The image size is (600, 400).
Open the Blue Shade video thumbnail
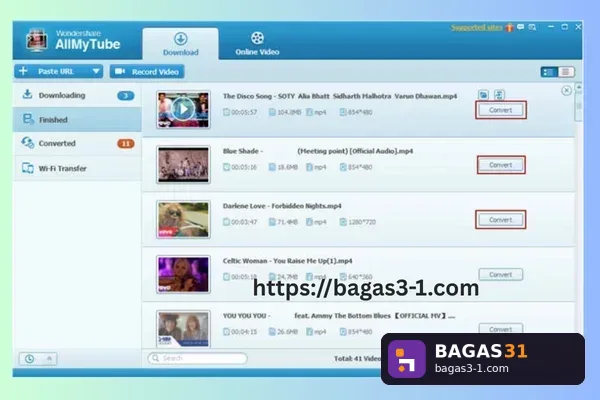pyautogui.click(x=183, y=165)
